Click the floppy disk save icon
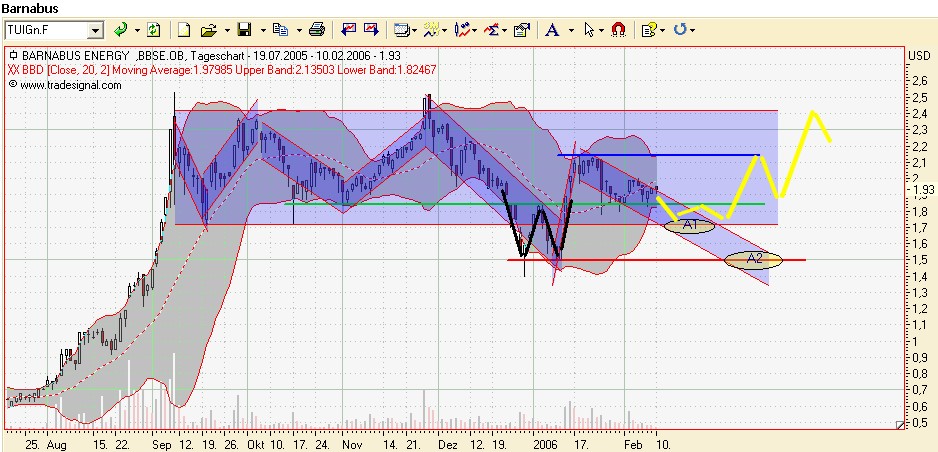 pos(244,30)
